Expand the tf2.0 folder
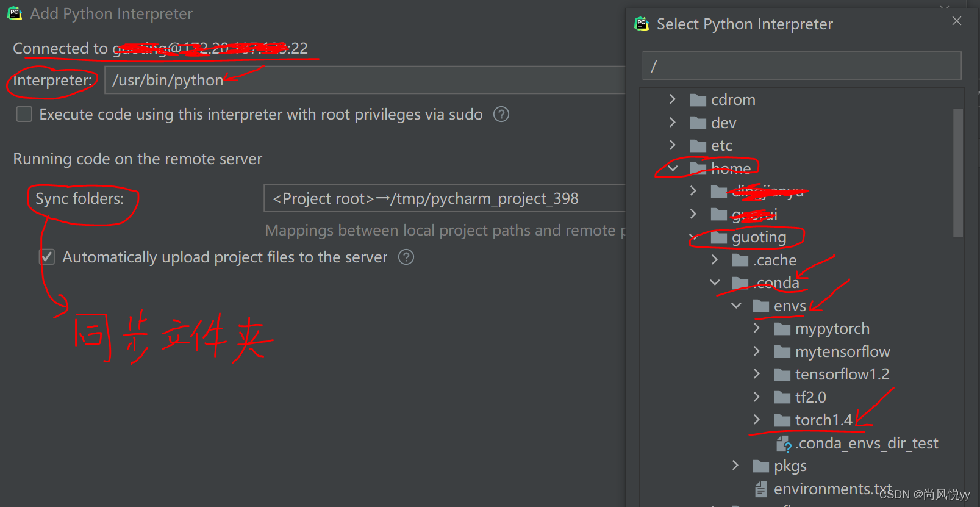Viewport: 980px width, 507px height. point(756,397)
